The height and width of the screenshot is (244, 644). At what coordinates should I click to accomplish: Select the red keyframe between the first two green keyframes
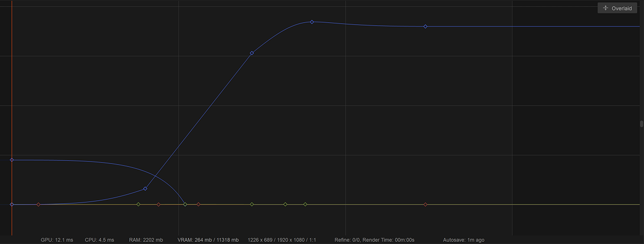[158, 205]
